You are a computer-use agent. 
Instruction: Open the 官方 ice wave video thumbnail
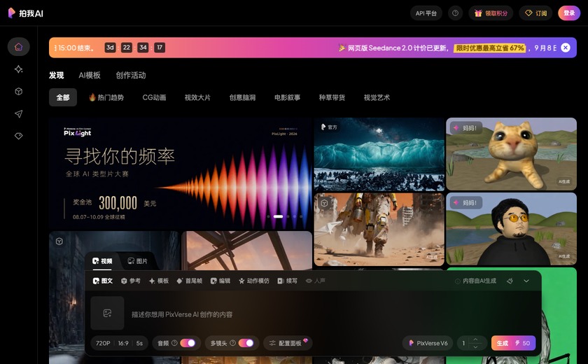(379, 154)
